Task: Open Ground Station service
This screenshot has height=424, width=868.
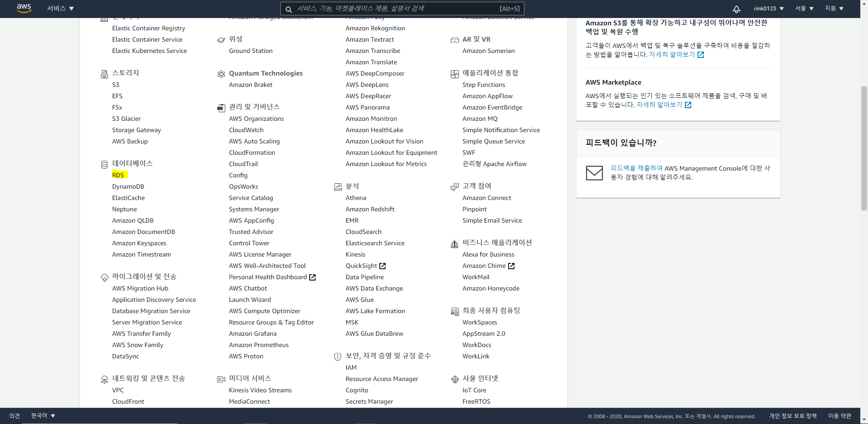Action: (250, 51)
